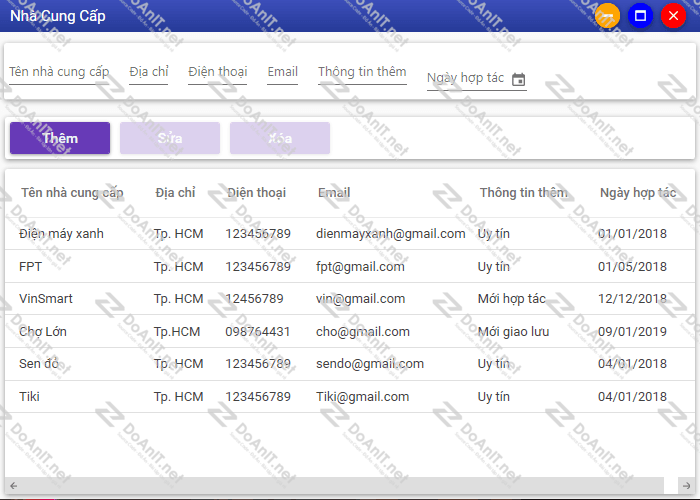Image resolution: width=700 pixels, height=500 pixels.
Task: Click the Sửa button
Action: coord(170,138)
